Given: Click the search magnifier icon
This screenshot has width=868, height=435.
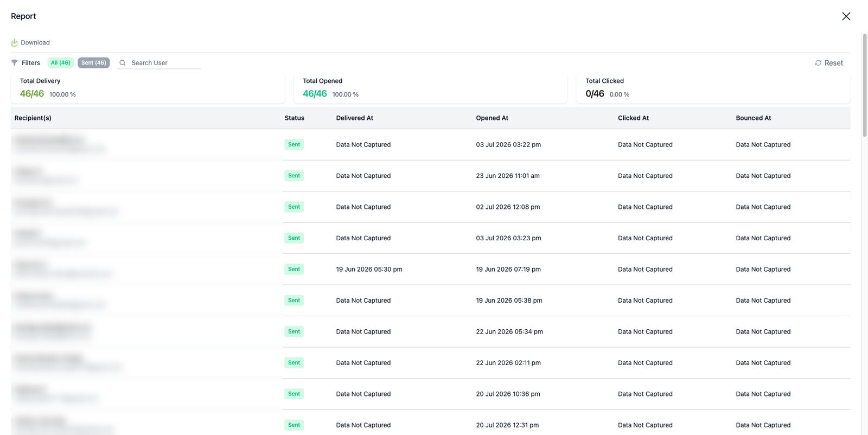Looking at the screenshot, I should pos(123,63).
